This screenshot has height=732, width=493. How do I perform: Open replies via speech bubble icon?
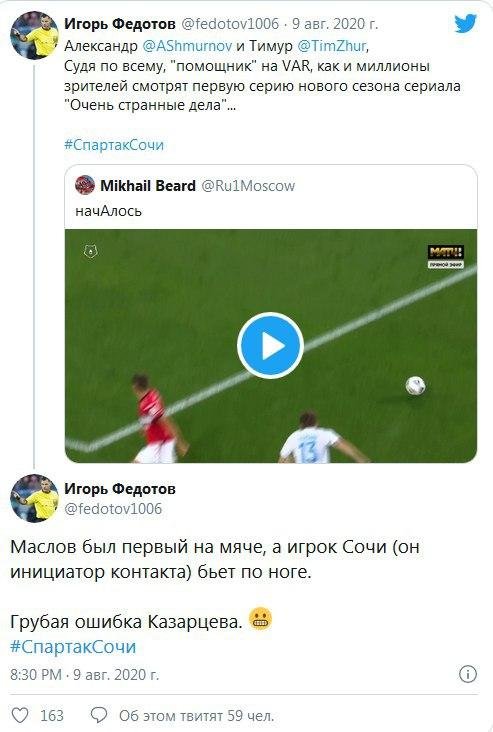tap(99, 715)
